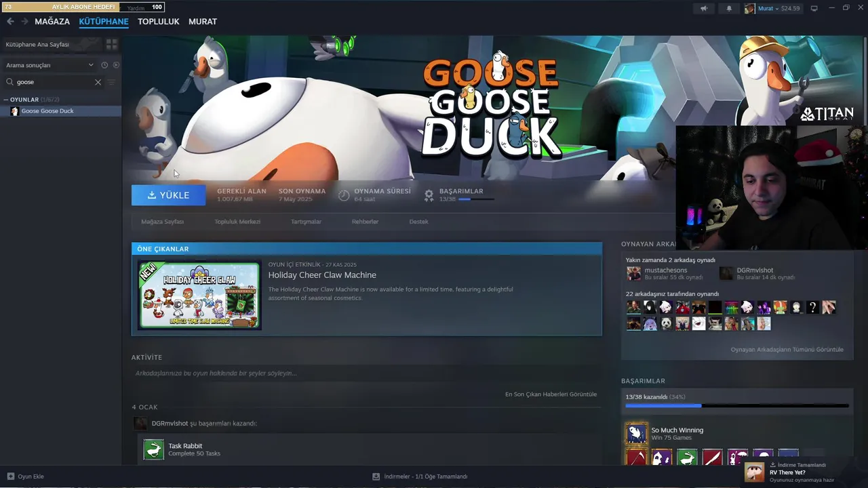Click the activity comment input box
868x488 pixels.
(366, 373)
